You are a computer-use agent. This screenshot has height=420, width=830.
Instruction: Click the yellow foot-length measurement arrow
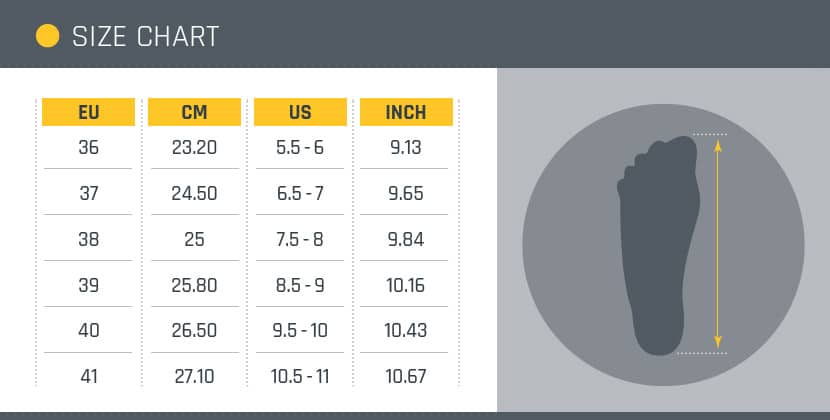(x=718, y=244)
